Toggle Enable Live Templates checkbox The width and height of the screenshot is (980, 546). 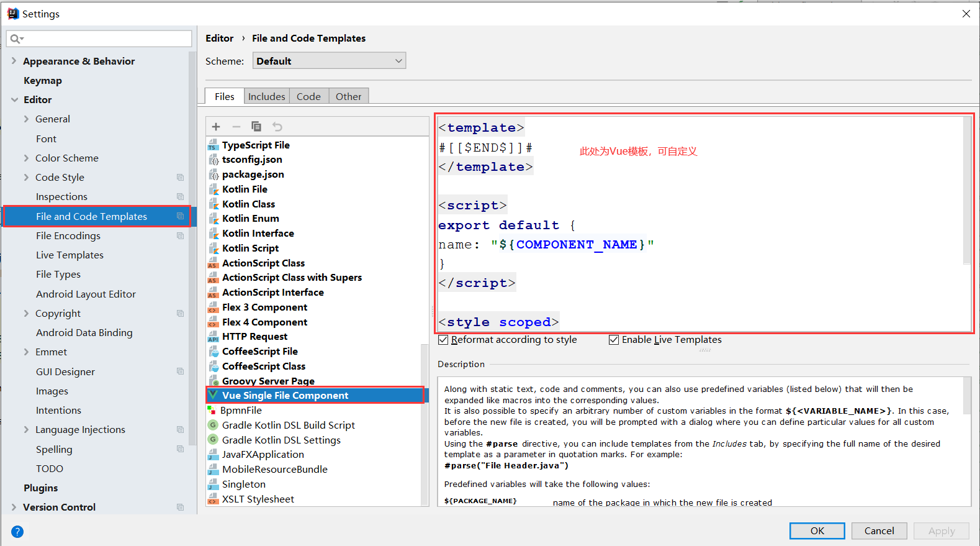[614, 340]
